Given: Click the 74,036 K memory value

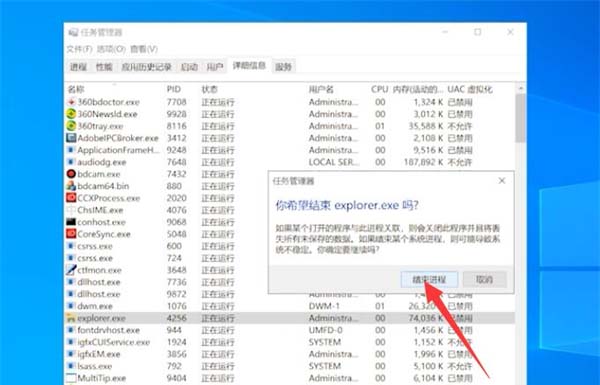Looking at the screenshot, I should [x=426, y=318].
